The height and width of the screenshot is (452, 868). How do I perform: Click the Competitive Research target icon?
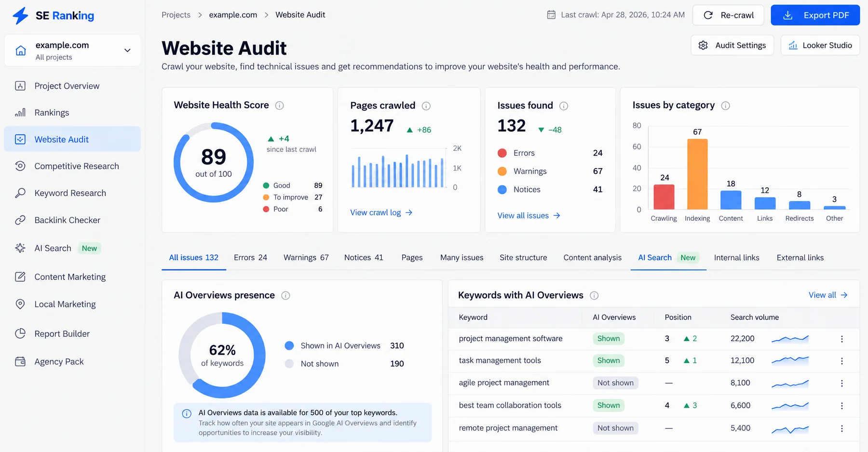(20, 166)
